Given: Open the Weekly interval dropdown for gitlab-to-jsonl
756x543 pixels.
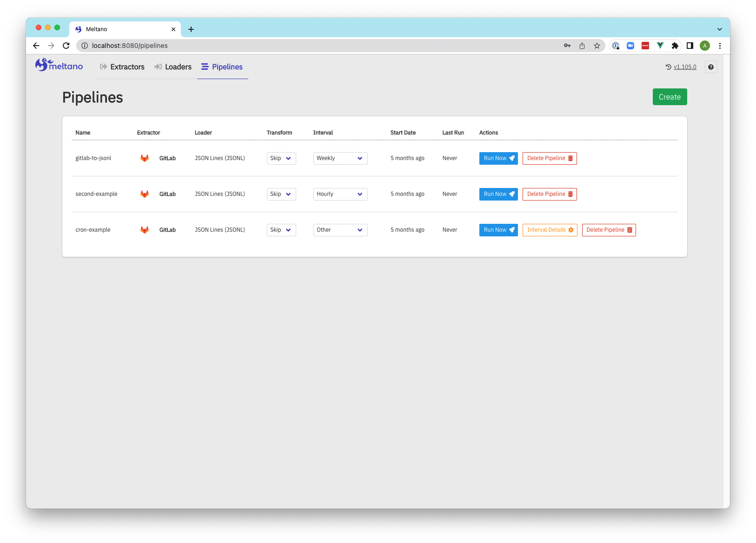Looking at the screenshot, I should (340, 158).
